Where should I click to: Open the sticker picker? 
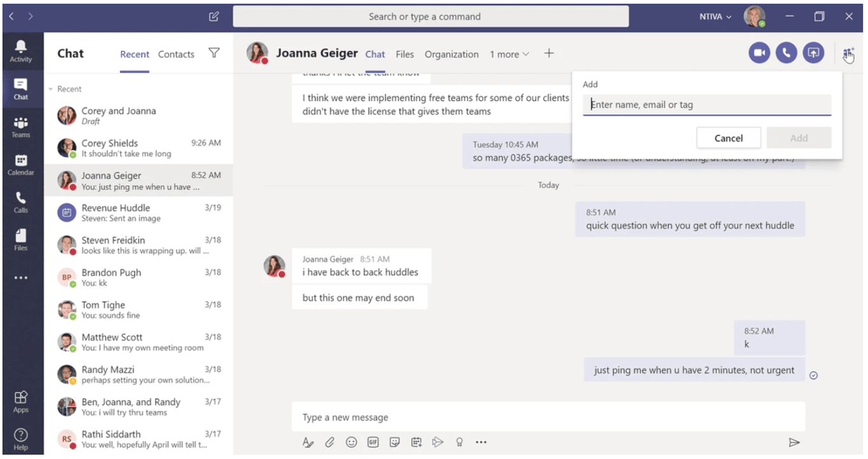pyautogui.click(x=395, y=442)
